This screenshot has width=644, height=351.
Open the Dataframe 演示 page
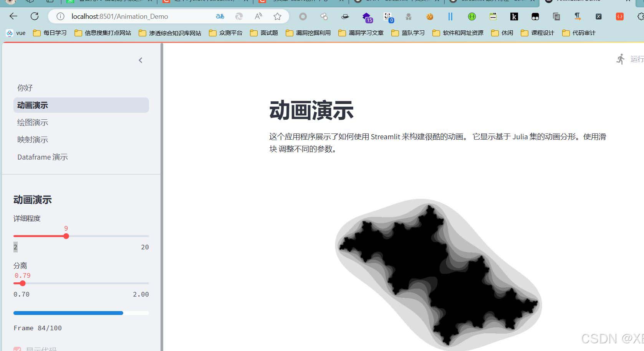(x=81, y=157)
